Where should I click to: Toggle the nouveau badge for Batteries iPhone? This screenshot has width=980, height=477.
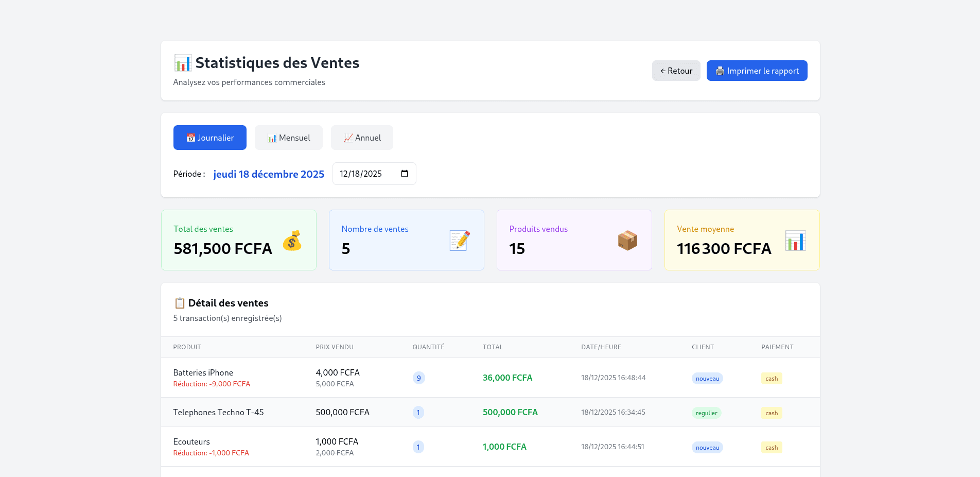click(x=707, y=378)
